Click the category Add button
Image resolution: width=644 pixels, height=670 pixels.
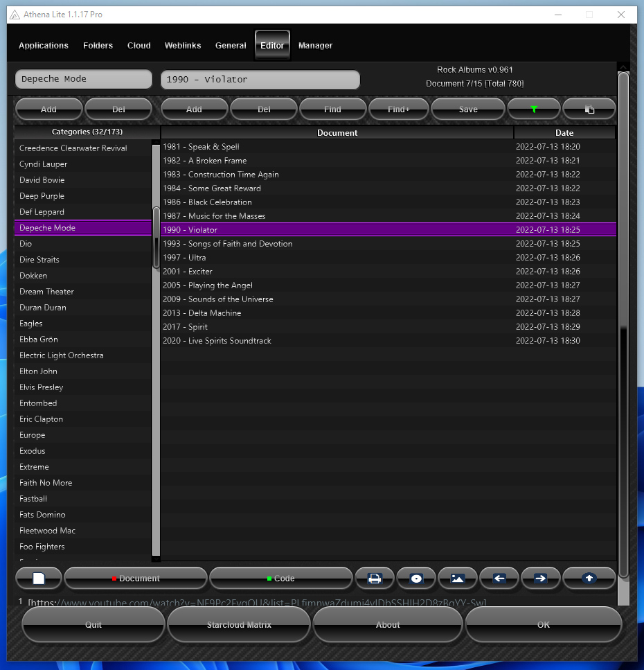tap(48, 109)
